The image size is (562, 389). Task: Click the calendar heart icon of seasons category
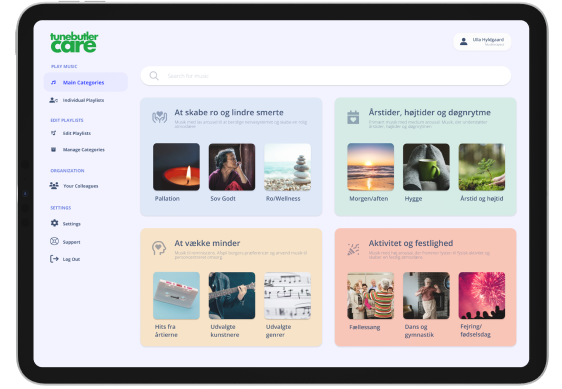tap(353, 117)
